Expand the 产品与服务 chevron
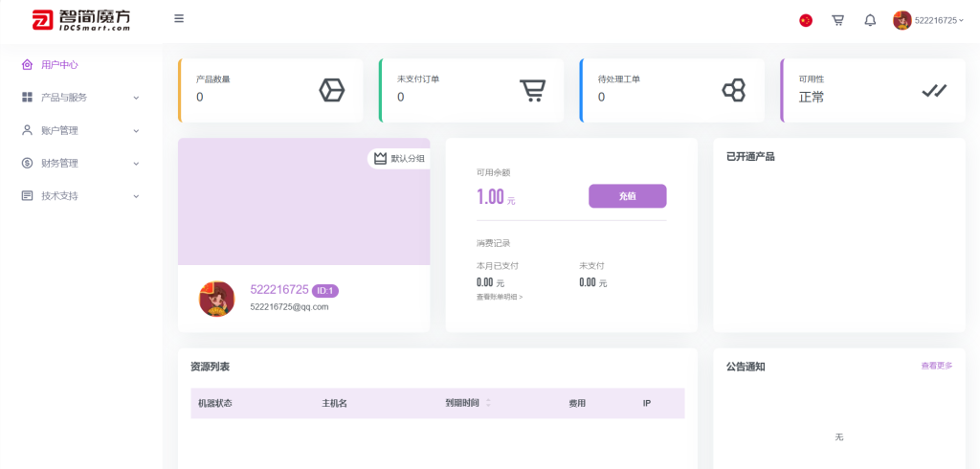980x469 pixels. click(x=136, y=99)
